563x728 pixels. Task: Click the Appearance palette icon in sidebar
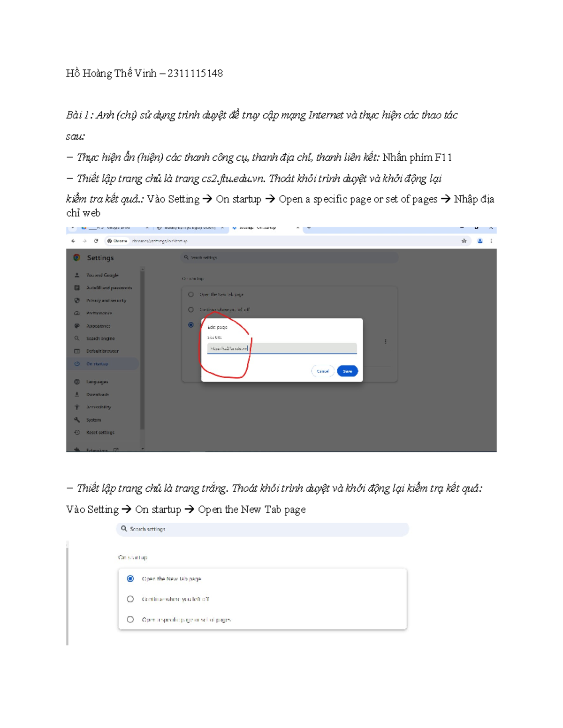click(77, 326)
